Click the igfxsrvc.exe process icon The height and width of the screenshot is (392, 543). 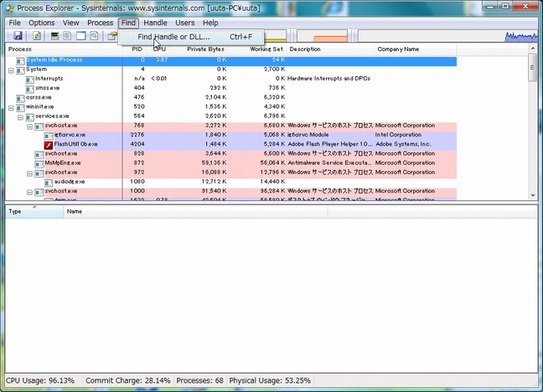(x=49, y=136)
